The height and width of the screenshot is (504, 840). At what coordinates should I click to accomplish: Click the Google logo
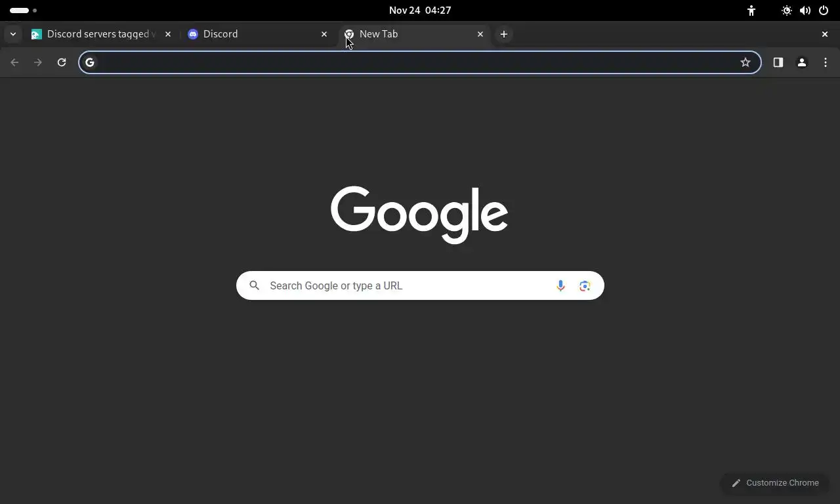(x=419, y=214)
